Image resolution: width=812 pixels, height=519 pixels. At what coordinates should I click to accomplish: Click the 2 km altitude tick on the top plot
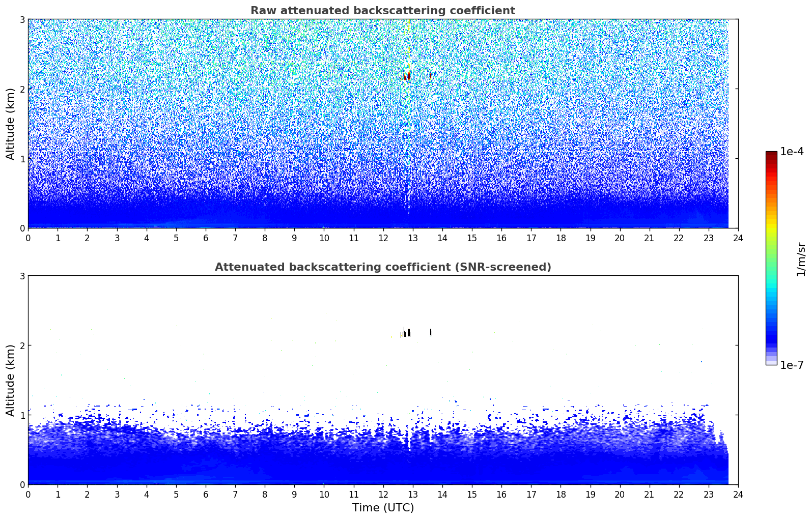click(x=22, y=89)
